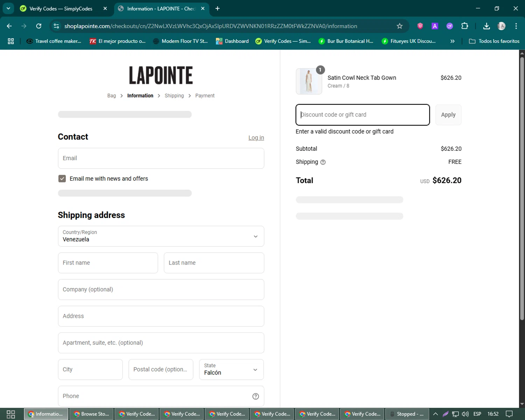Open feather pen icon in tray
The image size is (525, 420).
tap(445, 414)
